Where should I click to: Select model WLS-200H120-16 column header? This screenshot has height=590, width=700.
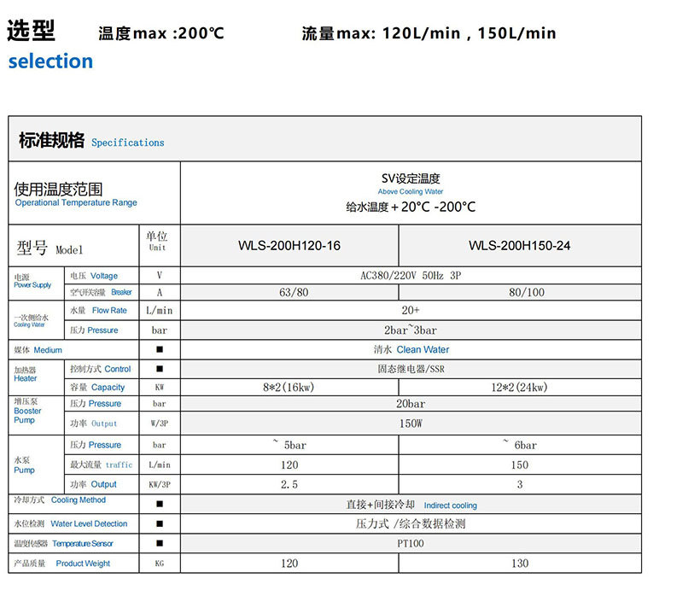(289, 246)
